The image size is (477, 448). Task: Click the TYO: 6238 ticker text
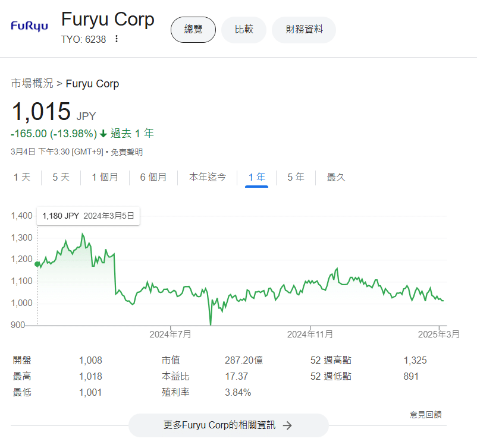pos(84,39)
